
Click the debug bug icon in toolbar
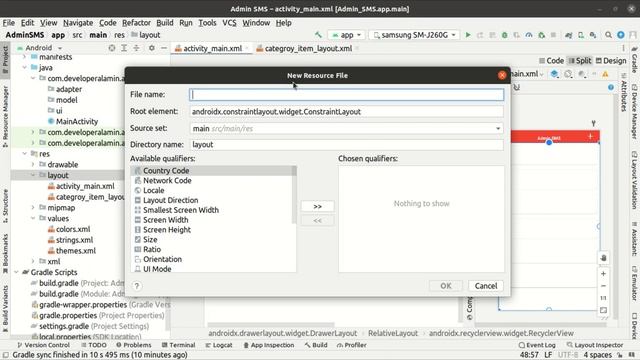click(x=504, y=35)
